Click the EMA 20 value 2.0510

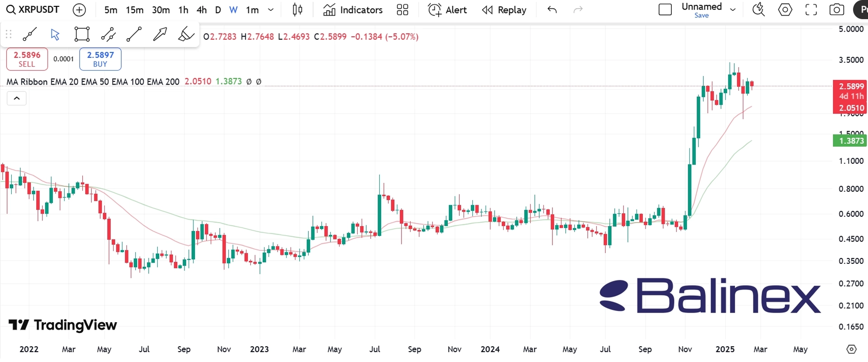[x=198, y=81]
